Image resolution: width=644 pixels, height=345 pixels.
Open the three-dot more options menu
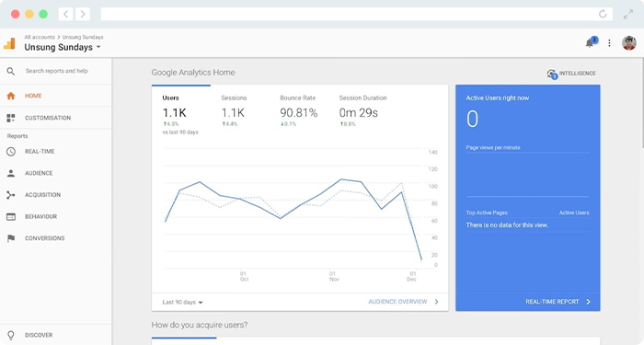click(609, 42)
